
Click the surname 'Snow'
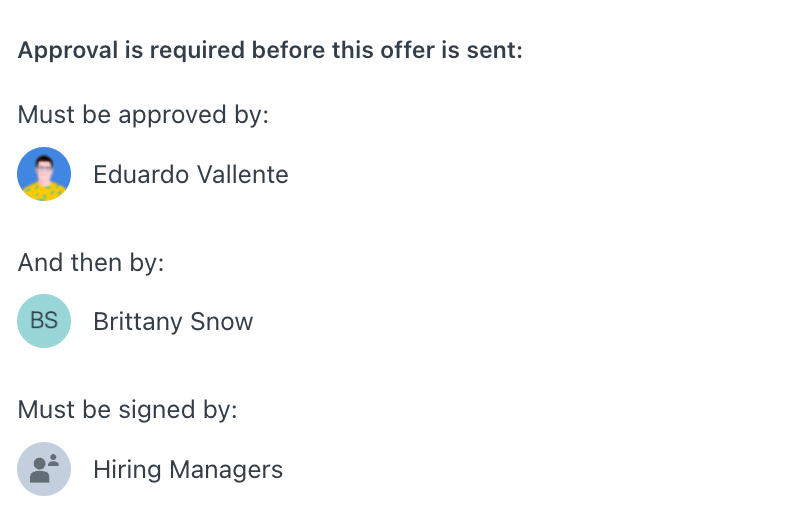click(x=222, y=322)
